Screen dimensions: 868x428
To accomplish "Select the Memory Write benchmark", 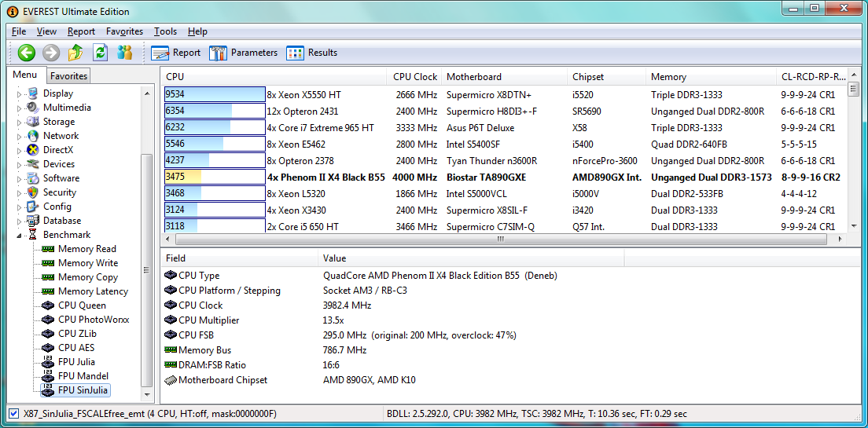I will (x=88, y=263).
